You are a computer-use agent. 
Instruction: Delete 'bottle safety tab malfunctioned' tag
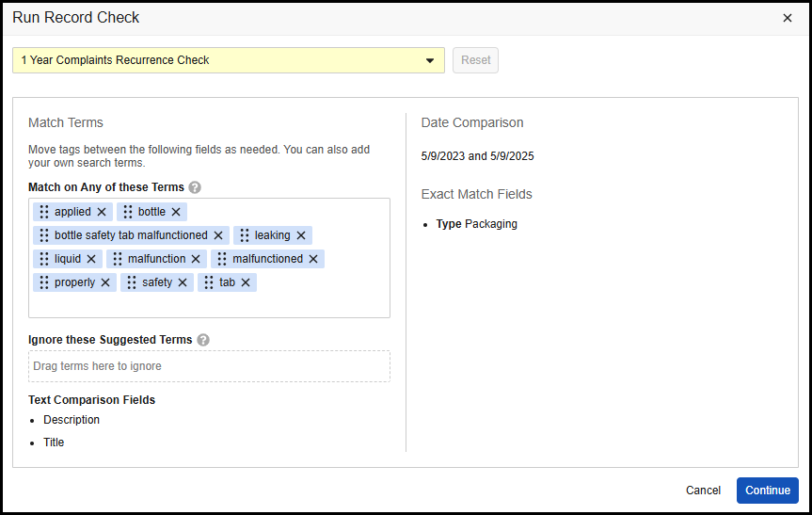[218, 235]
